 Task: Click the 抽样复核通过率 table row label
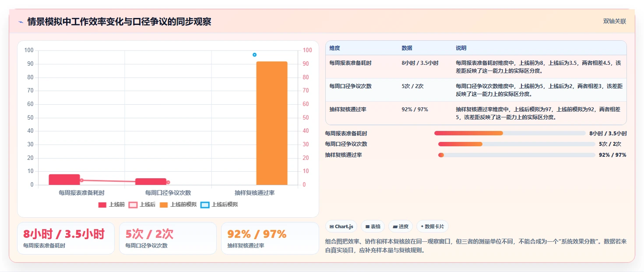tap(348, 110)
